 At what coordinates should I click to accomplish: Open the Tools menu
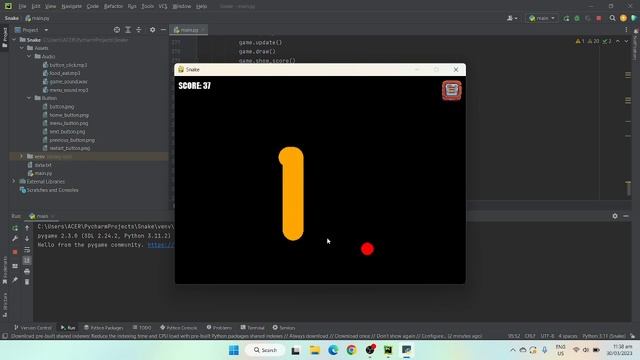pos(148,6)
